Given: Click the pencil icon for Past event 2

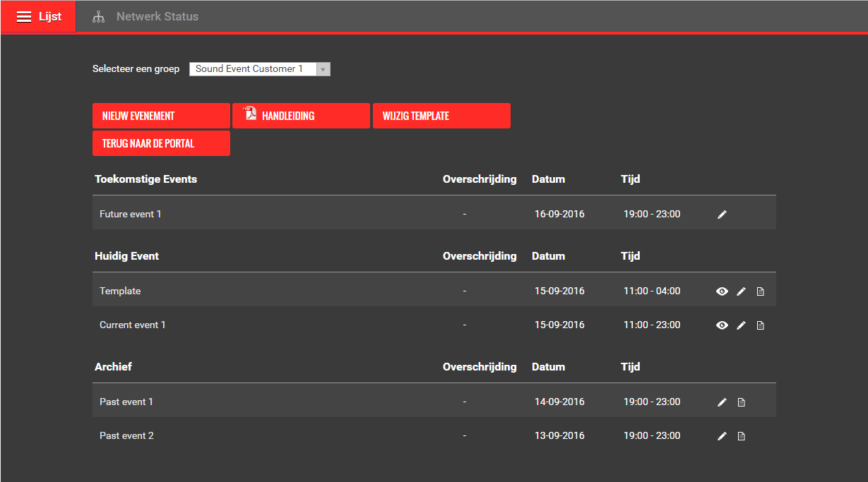Looking at the screenshot, I should (722, 436).
